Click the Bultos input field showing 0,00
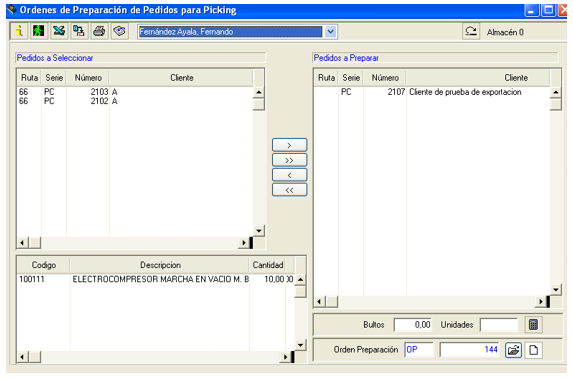The image size is (573, 378). pyautogui.click(x=413, y=325)
